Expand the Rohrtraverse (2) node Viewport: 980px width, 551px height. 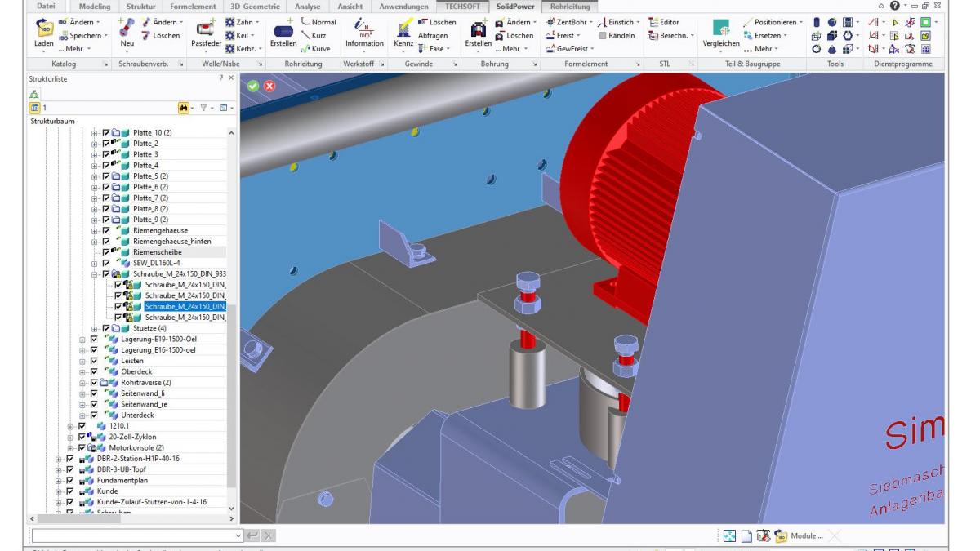pos(82,382)
